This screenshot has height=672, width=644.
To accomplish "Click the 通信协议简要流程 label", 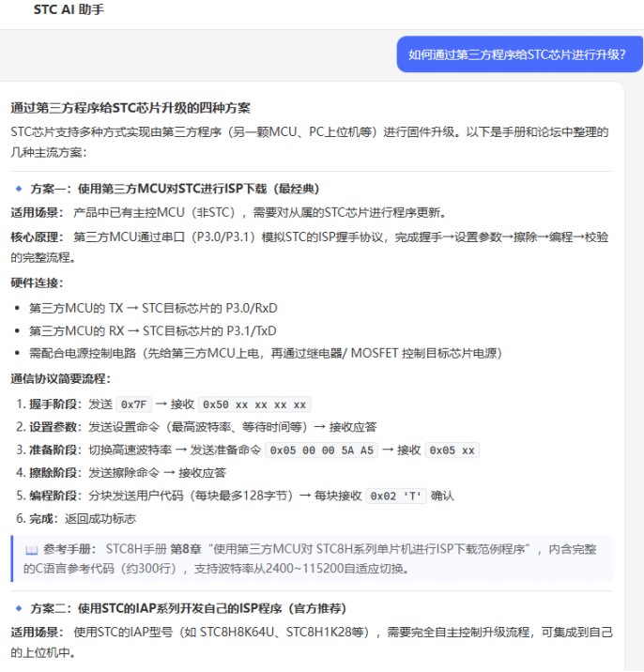I will [60, 379].
